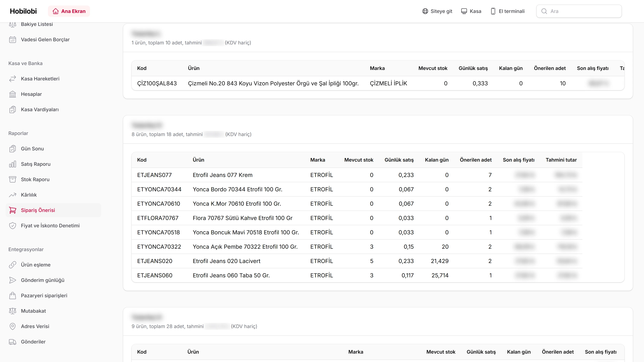Click the El terminali link text
644x362 pixels.
512,11
